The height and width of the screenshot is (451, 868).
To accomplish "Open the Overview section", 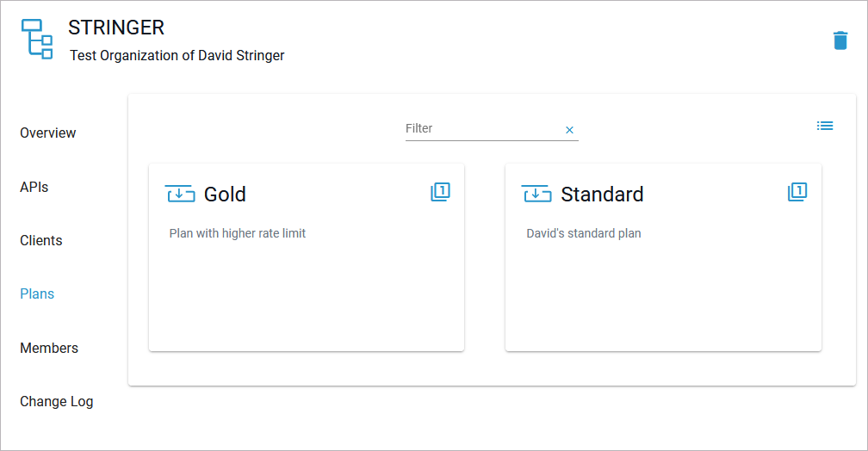I will (48, 133).
